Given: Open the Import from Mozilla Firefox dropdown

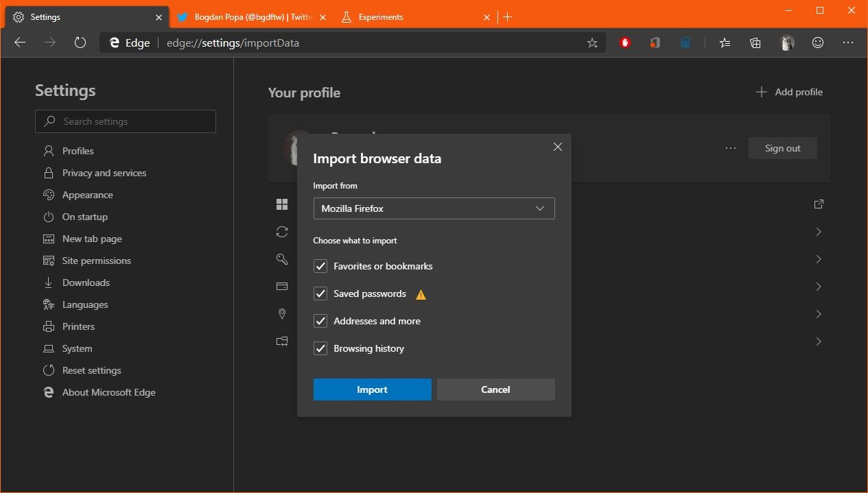Looking at the screenshot, I should [434, 208].
